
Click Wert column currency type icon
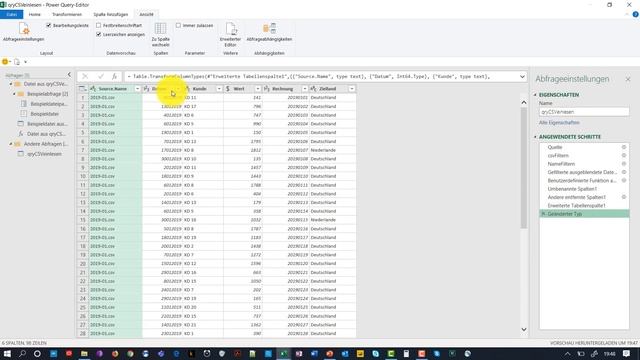(x=228, y=89)
